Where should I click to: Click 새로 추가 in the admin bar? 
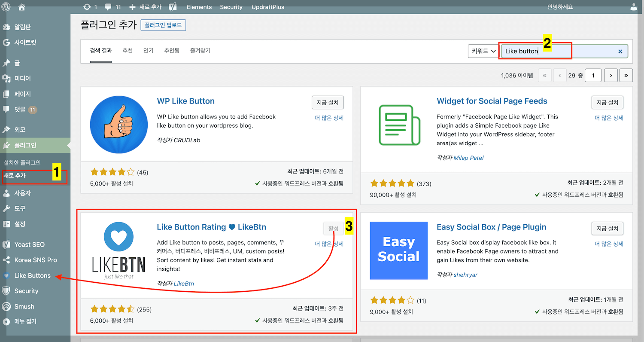(x=146, y=7)
